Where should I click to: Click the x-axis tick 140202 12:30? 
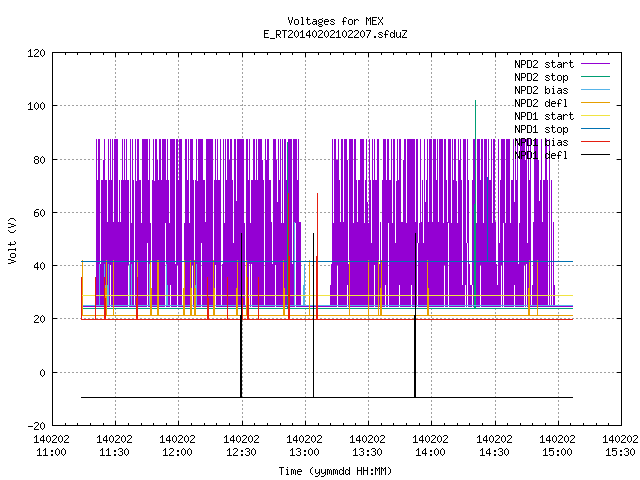pos(242,446)
